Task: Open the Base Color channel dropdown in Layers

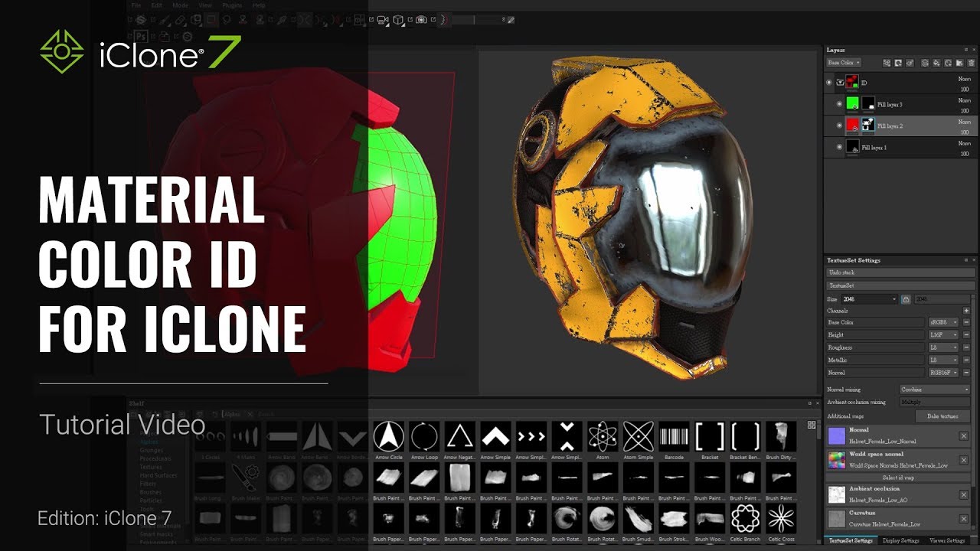Action: (x=844, y=63)
